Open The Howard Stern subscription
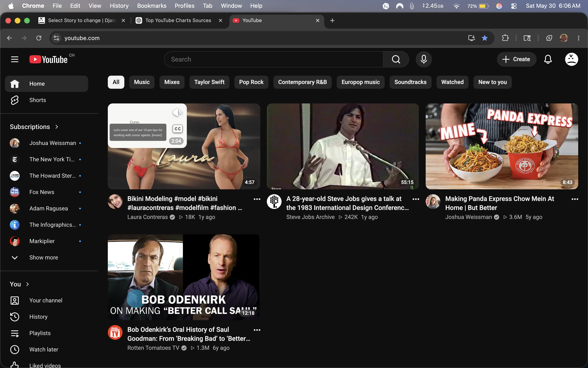This screenshot has width=588, height=368. 46,176
